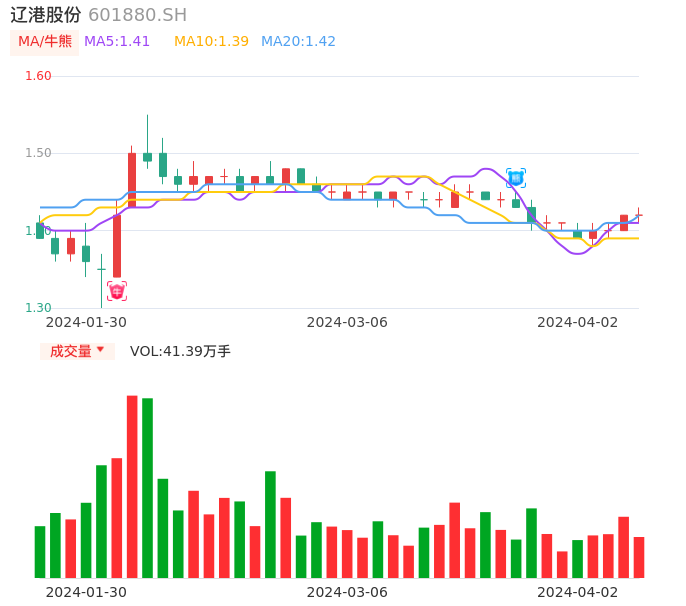Click the stock code 601880.SH

(137, 15)
